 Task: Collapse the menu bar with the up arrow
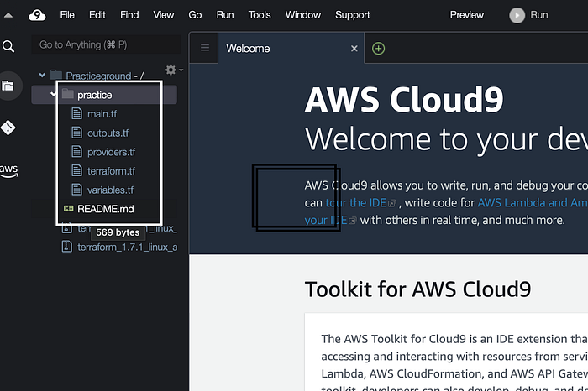pyautogui.click(x=8, y=15)
